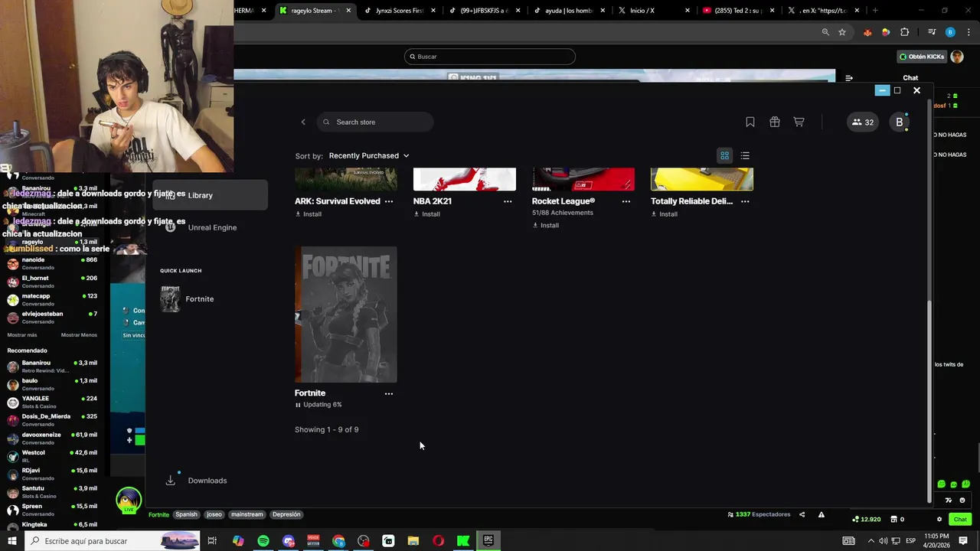980x551 pixels.
Task: Click the Depresión stream tag
Action: coord(286,515)
